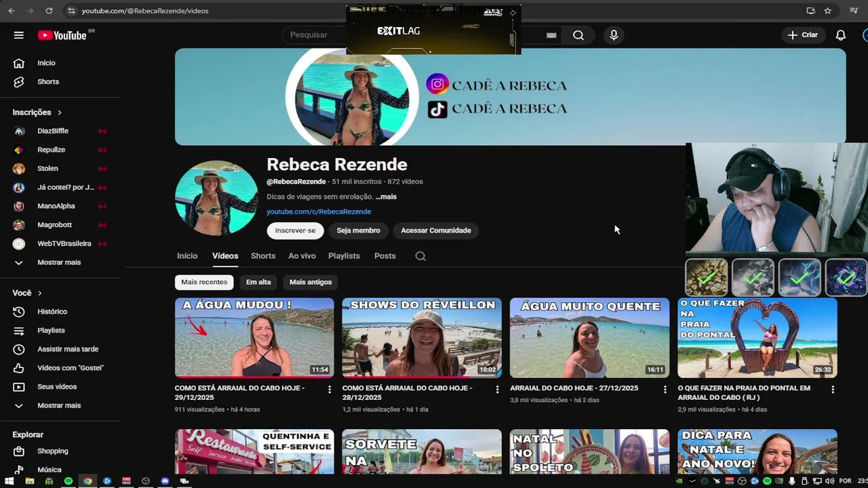Open options menu for 29/12/2025 video
The width and height of the screenshot is (868, 488).
coord(330,390)
